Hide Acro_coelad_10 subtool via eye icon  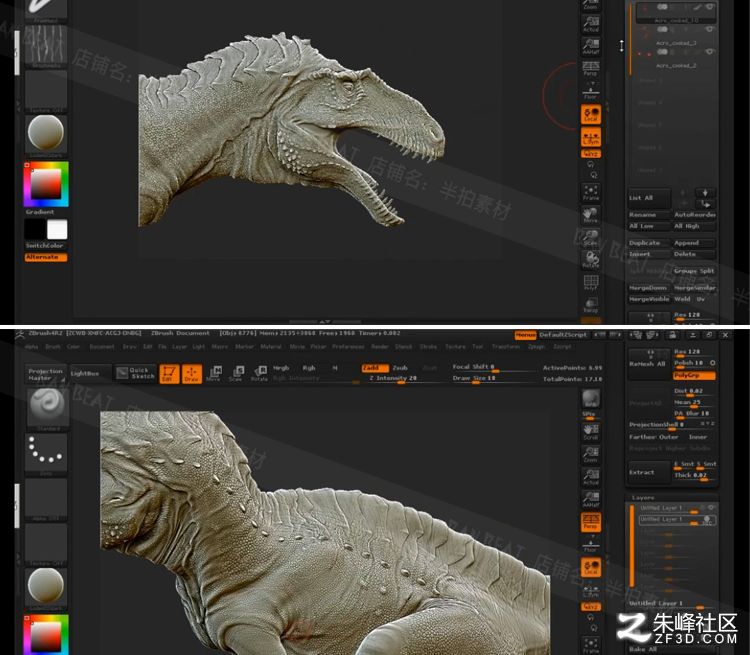[x=710, y=7]
